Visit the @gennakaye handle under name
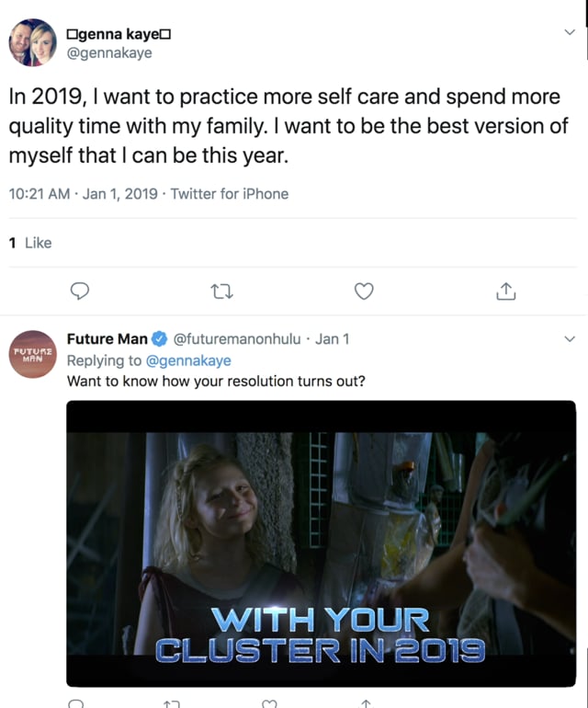The width and height of the screenshot is (588, 708). tap(110, 52)
